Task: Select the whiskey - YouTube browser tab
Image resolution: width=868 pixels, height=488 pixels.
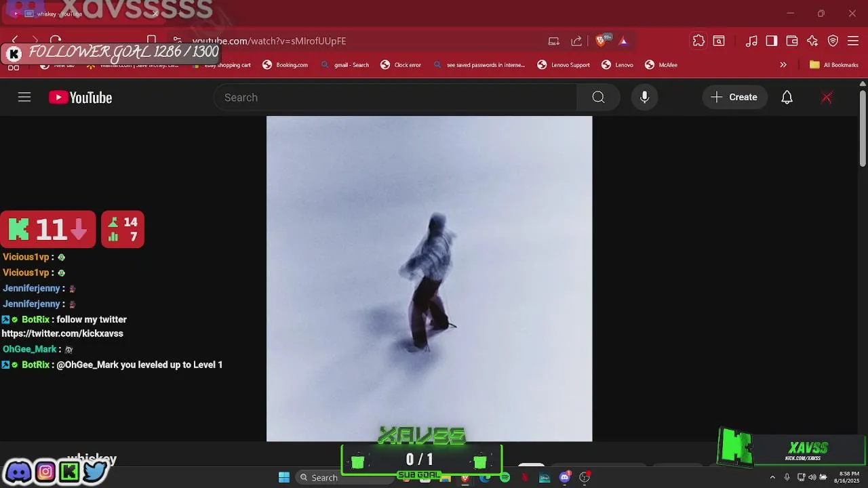Action: pyautogui.click(x=85, y=13)
